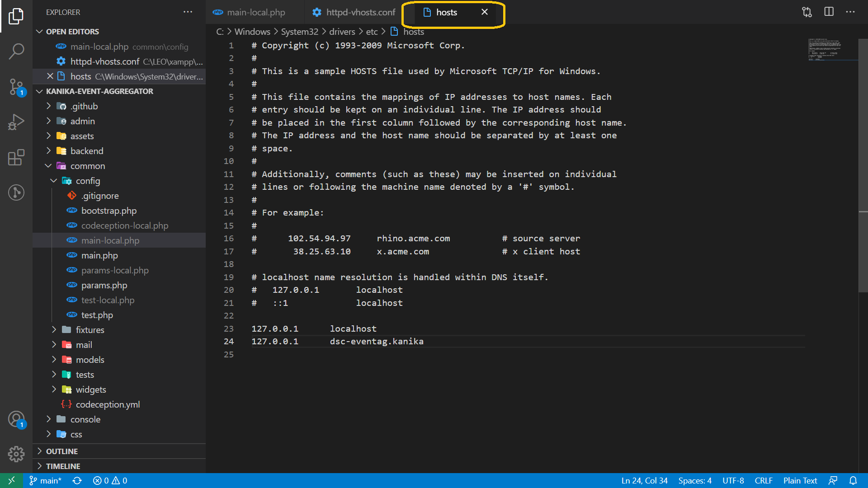
Task: Switch to the main-local.php tab
Action: click(256, 12)
